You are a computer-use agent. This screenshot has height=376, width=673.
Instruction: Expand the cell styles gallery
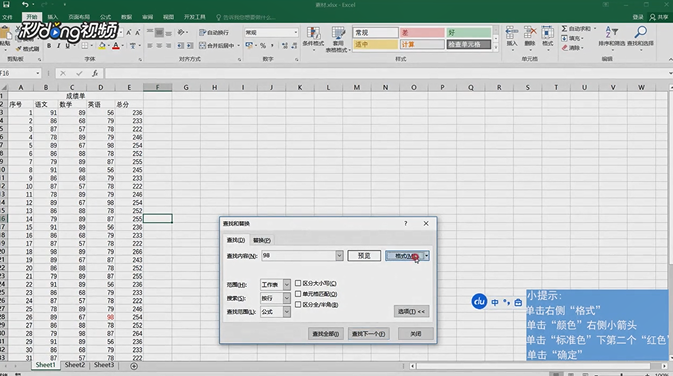point(495,47)
